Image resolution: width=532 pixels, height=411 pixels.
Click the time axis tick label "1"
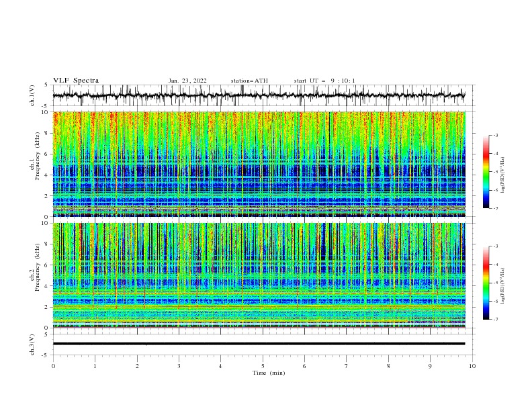pos(95,366)
